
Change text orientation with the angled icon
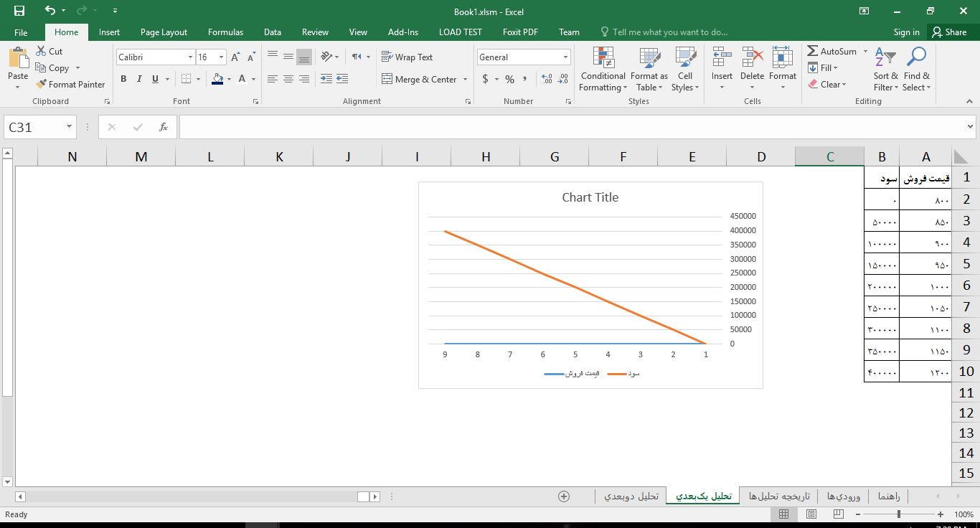point(327,57)
